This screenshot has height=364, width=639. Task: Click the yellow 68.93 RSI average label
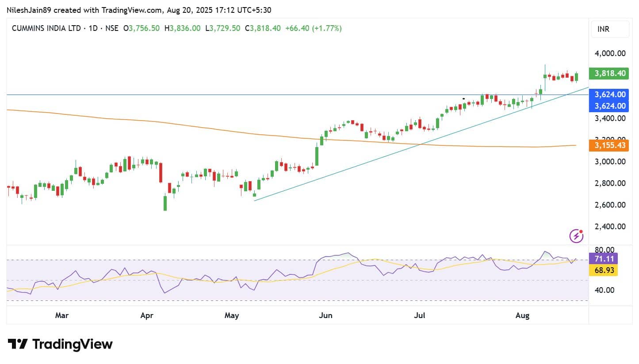[603, 269]
